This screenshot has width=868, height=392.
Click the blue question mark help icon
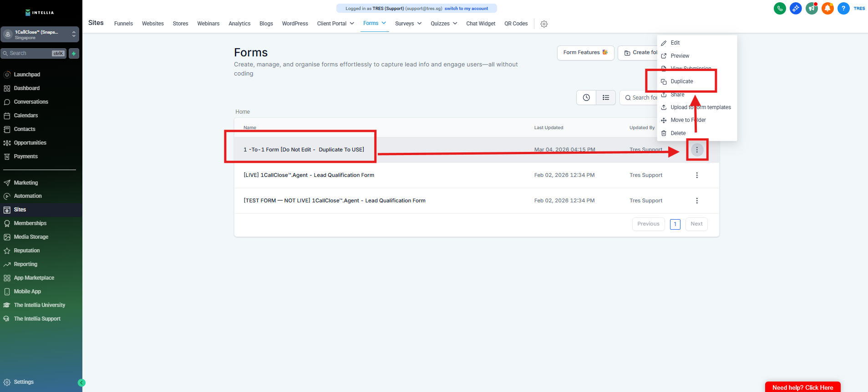pos(843,8)
